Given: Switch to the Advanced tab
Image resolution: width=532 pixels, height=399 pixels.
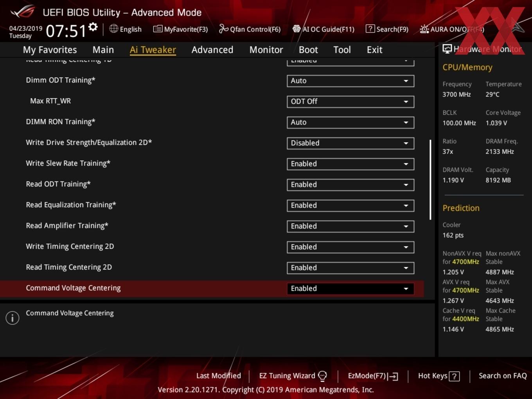Looking at the screenshot, I should 212,50.
